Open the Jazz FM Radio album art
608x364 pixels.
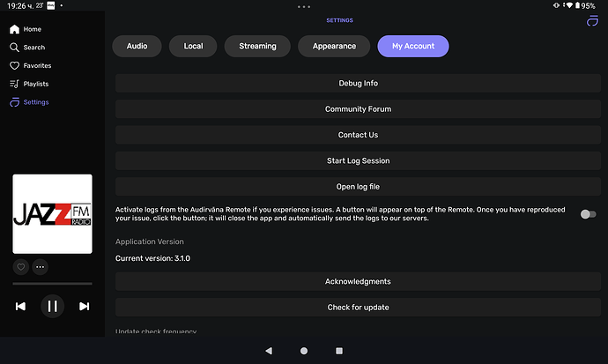(52, 214)
